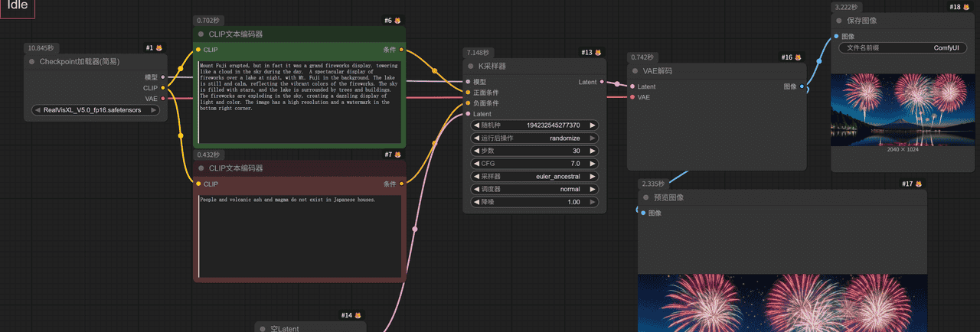980x332 pixels.
Task: Click the fox badge on KSampler node #13
Action: click(x=597, y=53)
